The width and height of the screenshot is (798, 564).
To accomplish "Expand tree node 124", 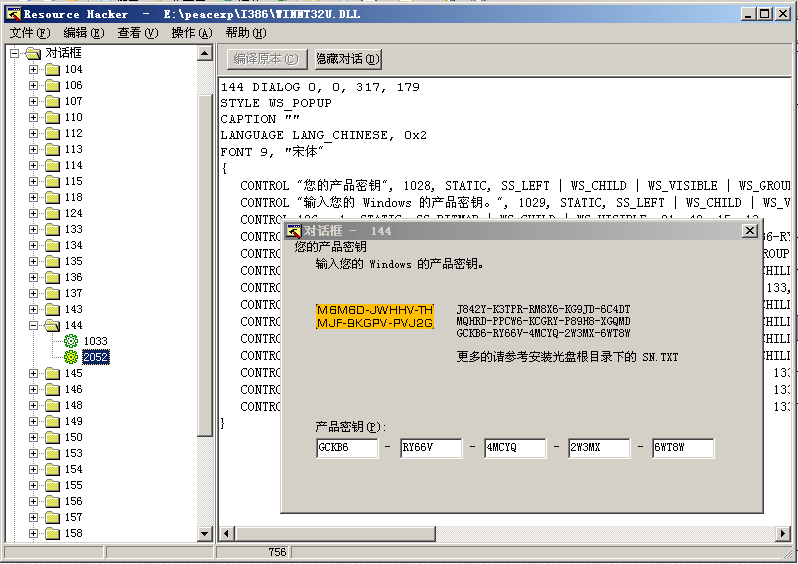I will click(34, 213).
